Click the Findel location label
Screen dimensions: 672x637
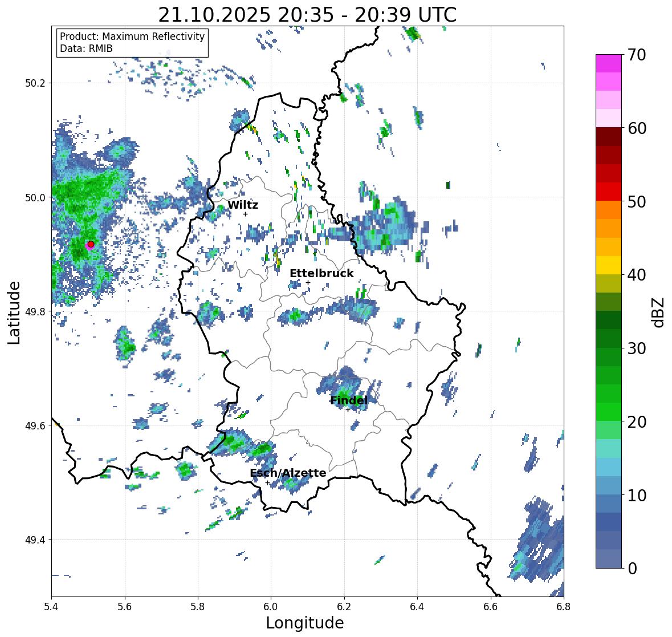(x=349, y=400)
